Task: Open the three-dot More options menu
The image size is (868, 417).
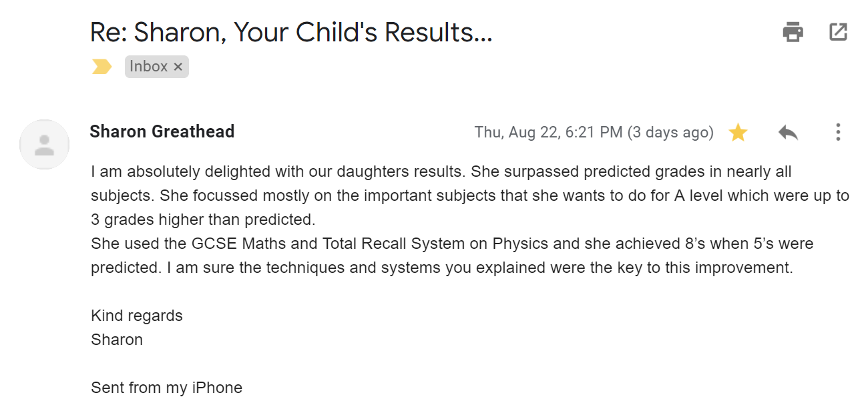Action: pyautogui.click(x=838, y=133)
